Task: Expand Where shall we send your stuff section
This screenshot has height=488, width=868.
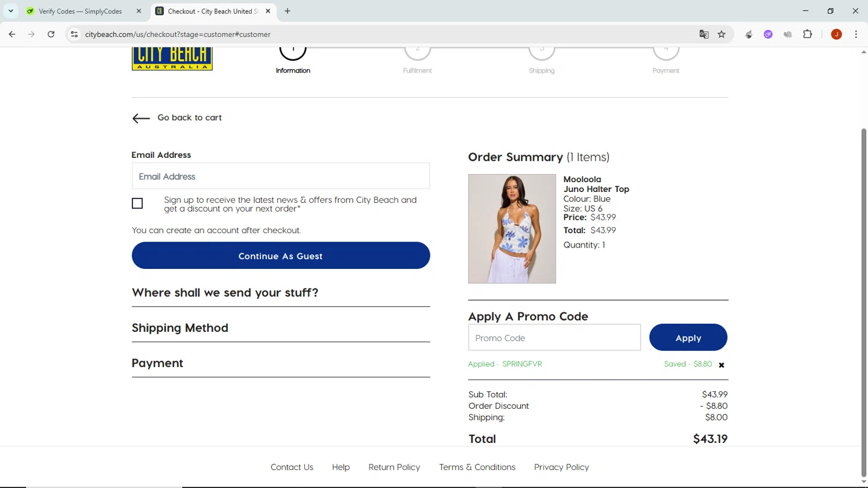Action: [x=281, y=293]
